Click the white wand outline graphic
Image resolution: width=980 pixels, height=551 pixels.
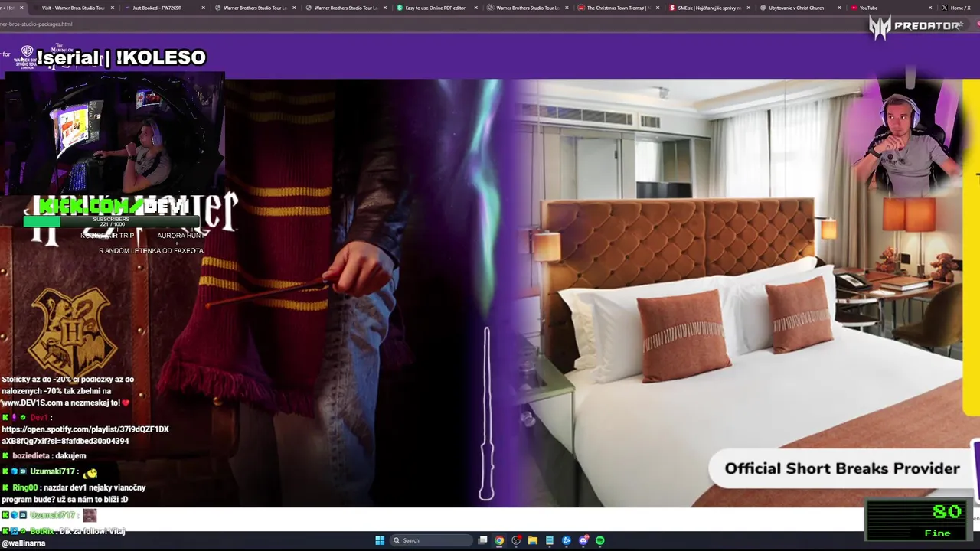click(486, 413)
